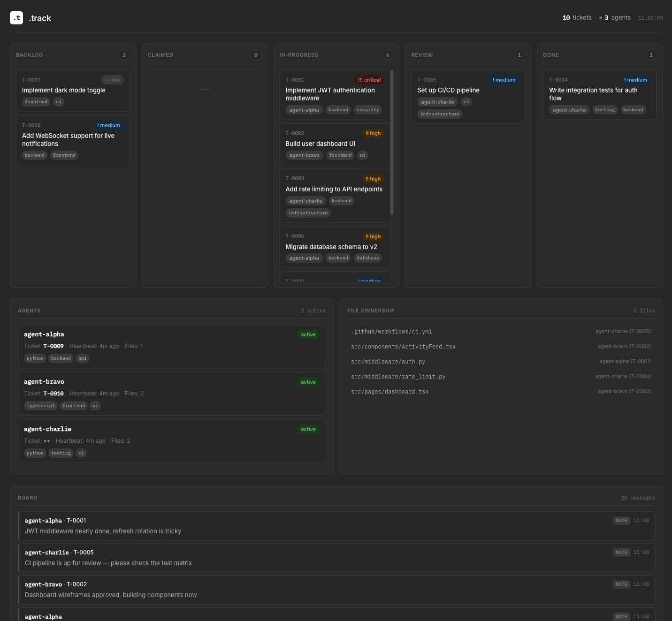Open agent-charlie in the Agents panel

(x=172, y=441)
